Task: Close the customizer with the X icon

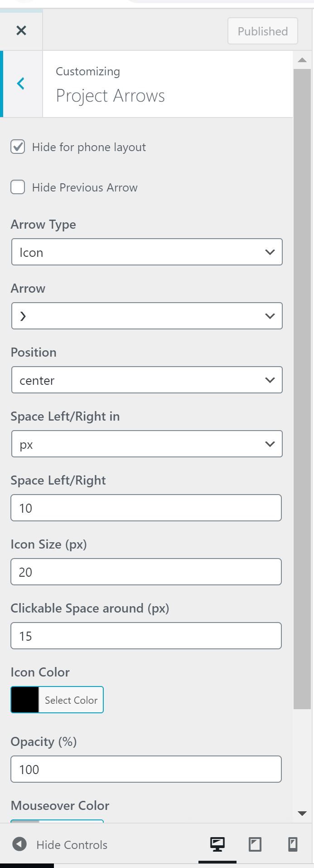Action: pos(21,30)
